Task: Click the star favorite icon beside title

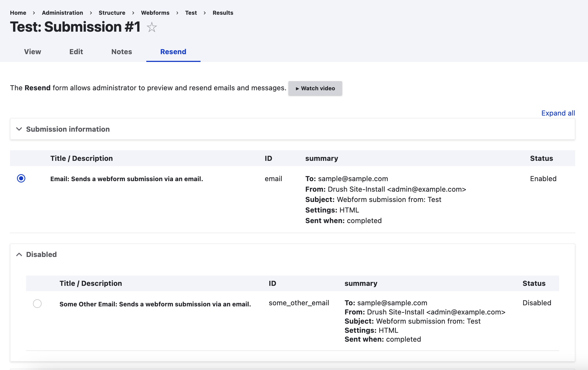Action: click(152, 27)
